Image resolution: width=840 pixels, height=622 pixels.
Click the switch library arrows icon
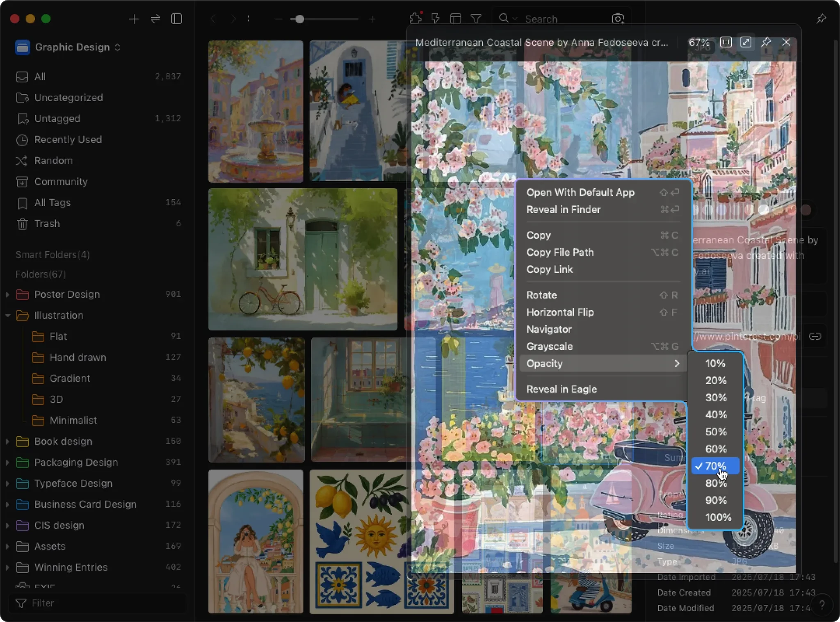(155, 19)
